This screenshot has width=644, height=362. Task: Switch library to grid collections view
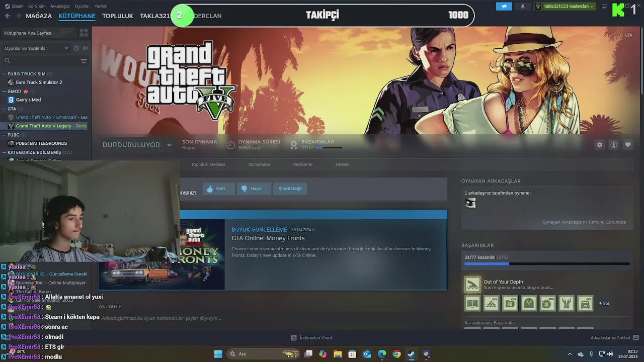click(84, 33)
